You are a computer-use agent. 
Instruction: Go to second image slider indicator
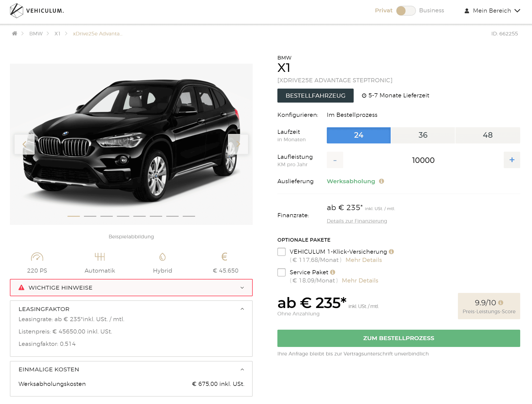coord(90,216)
